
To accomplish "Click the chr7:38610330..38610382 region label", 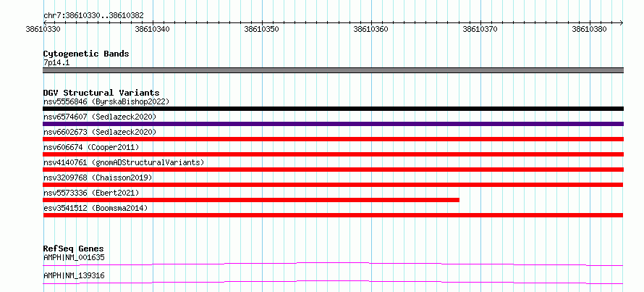I will click(93, 16).
